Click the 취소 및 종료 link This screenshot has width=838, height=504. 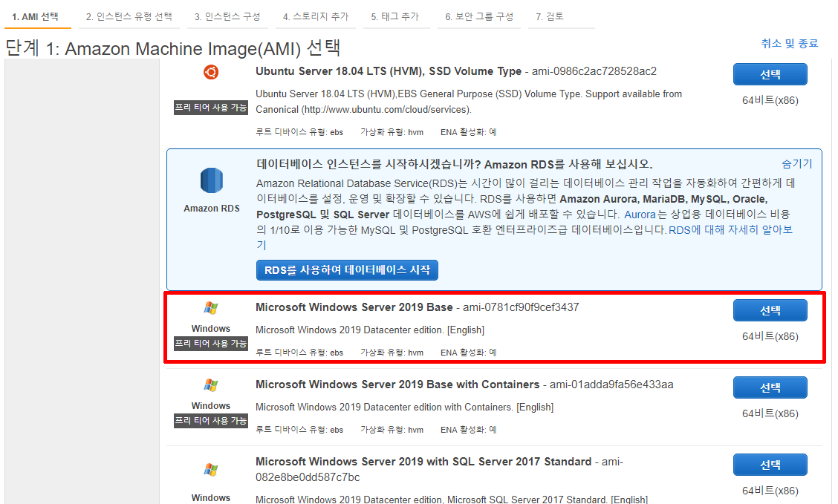790,43
